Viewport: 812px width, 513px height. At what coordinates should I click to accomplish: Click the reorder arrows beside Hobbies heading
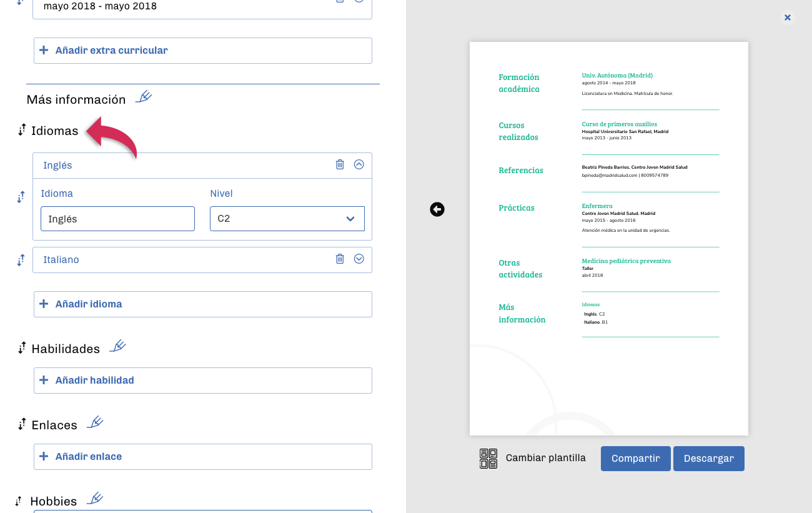[19, 501]
